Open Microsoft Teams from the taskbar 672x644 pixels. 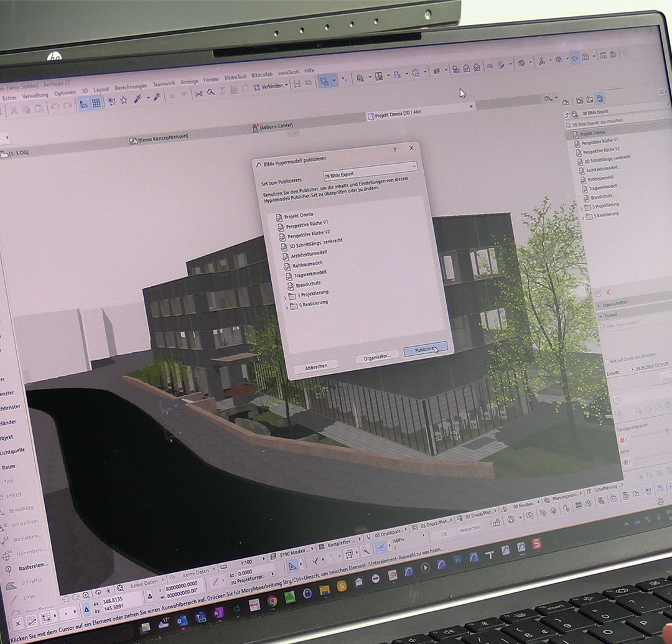[200, 617]
